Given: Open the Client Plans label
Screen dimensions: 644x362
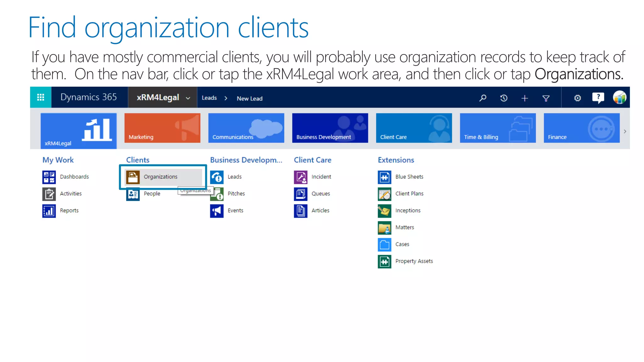Looking at the screenshot, I should point(409,194).
